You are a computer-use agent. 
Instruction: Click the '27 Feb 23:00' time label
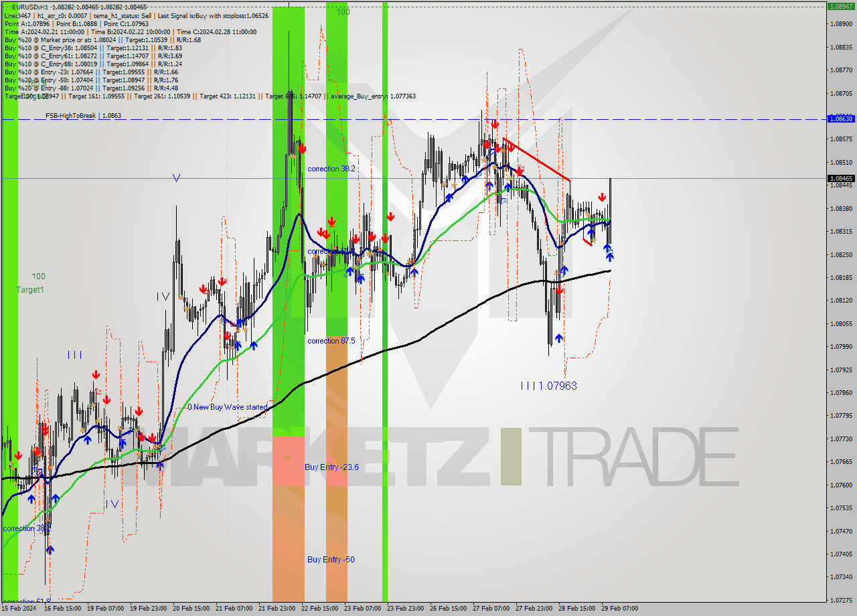pyautogui.click(x=534, y=609)
